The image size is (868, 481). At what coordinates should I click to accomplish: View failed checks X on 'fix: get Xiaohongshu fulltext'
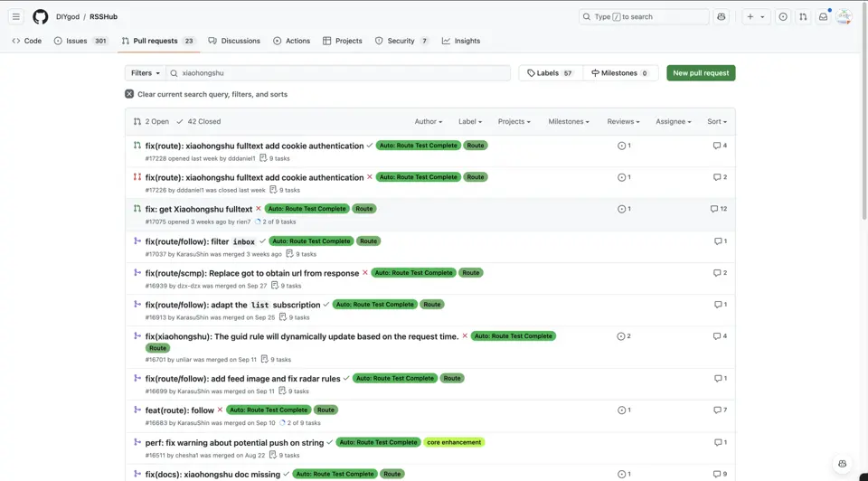coord(259,209)
